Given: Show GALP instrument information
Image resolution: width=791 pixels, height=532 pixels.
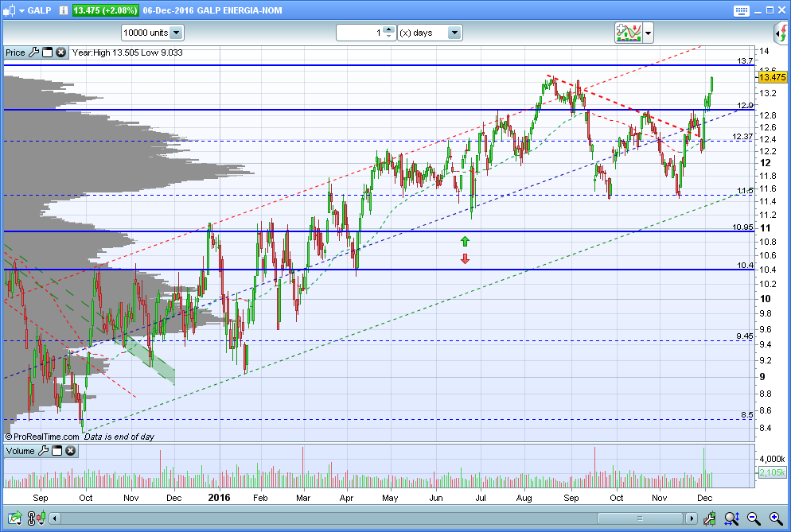Looking at the screenshot, I should pyautogui.click(x=63, y=10).
